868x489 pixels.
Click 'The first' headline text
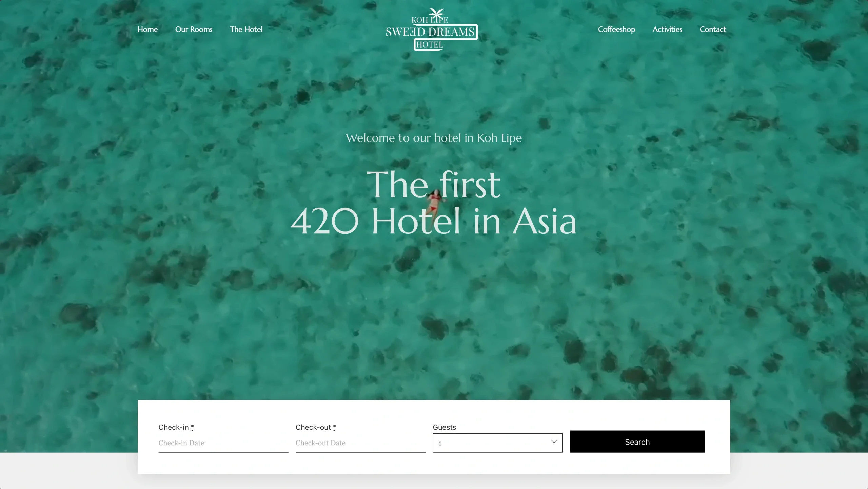tap(433, 184)
